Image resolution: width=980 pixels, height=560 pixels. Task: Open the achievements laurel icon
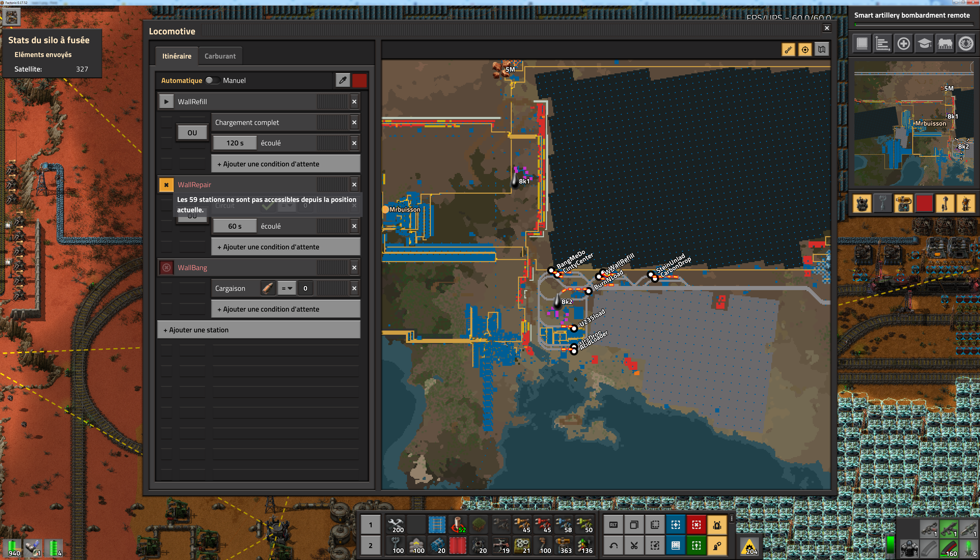(966, 44)
